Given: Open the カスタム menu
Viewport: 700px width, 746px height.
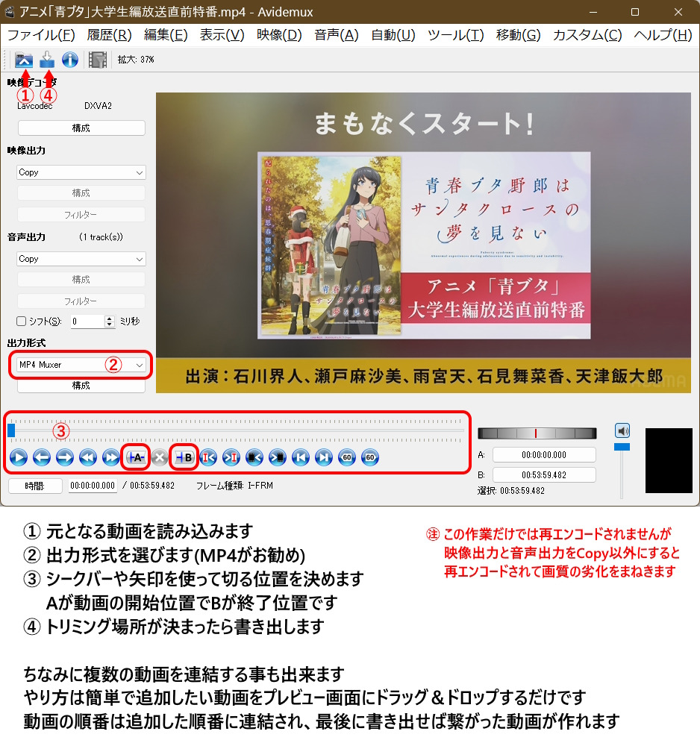Looking at the screenshot, I should [x=588, y=35].
